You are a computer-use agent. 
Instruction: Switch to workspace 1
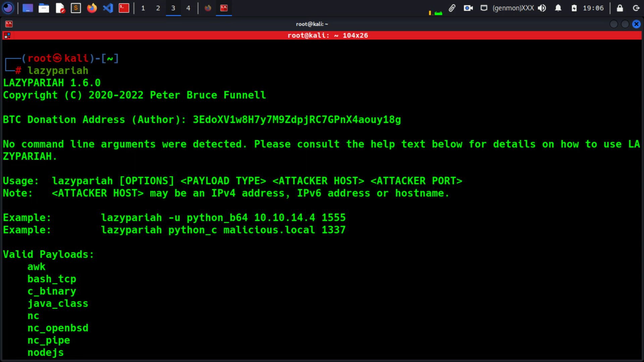[x=143, y=8]
